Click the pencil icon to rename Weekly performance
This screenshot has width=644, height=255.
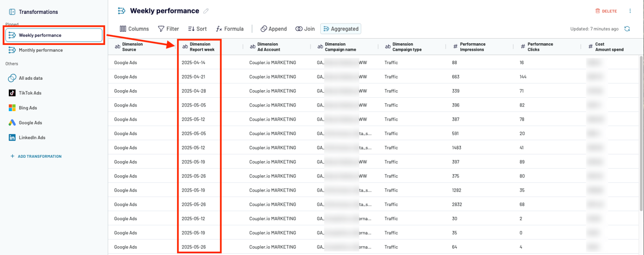[206, 11]
